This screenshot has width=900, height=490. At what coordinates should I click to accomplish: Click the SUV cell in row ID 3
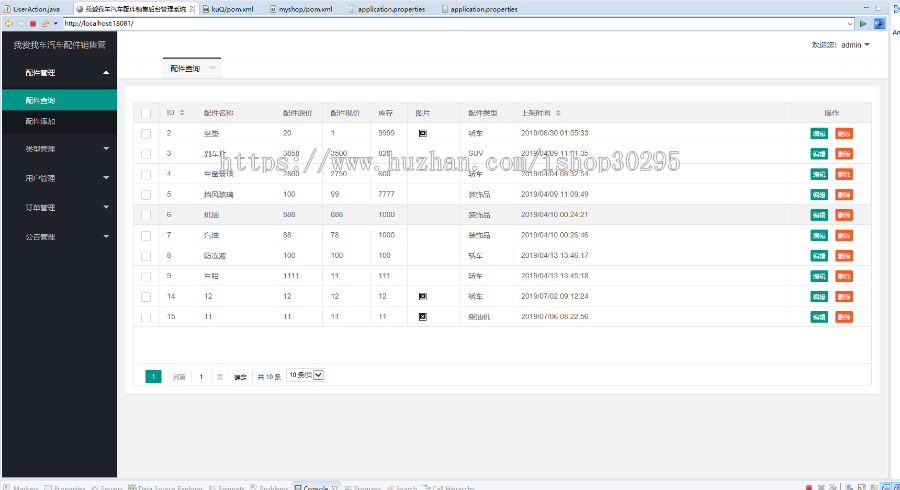tap(476, 153)
